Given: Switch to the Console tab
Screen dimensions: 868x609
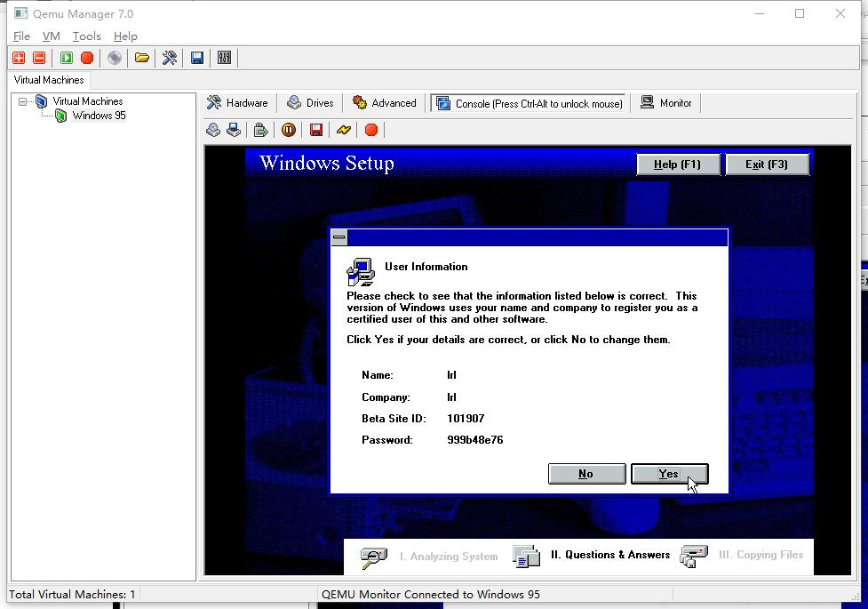Looking at the screenshot, I should click(x=529, y=104).
